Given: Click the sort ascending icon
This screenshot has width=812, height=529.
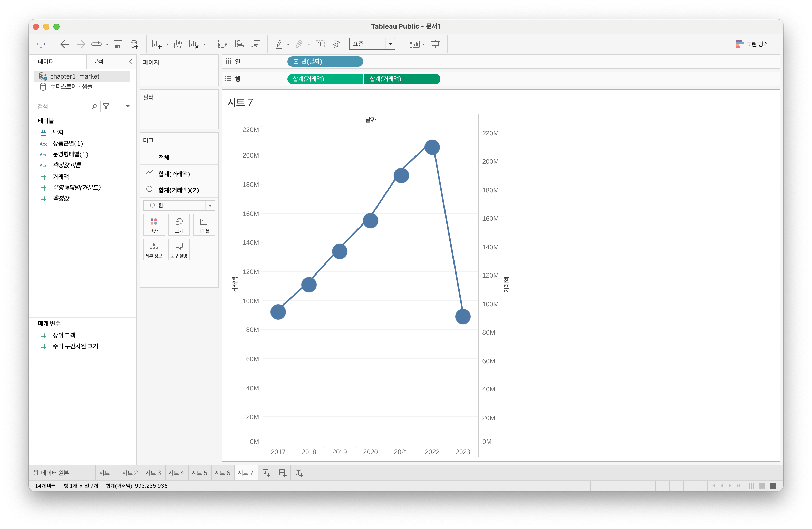Looking at the screenshot, I should tap(239, 44).
